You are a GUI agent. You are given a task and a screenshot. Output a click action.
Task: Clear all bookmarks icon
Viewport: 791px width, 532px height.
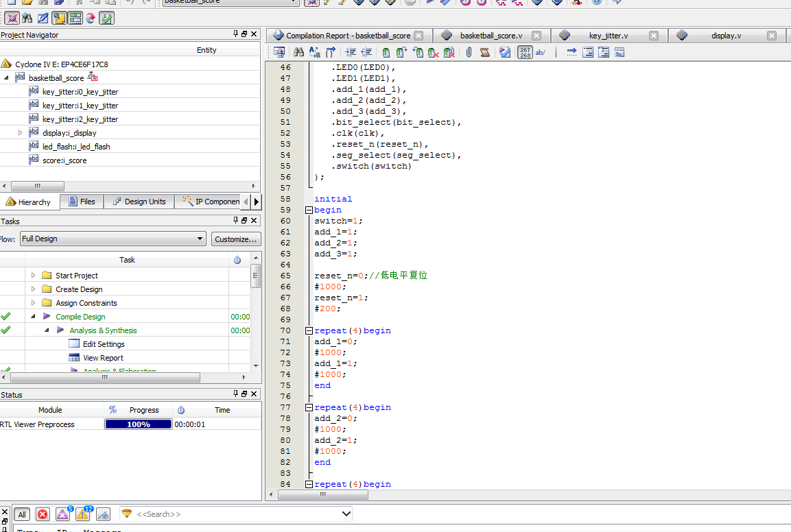(449, 52)
